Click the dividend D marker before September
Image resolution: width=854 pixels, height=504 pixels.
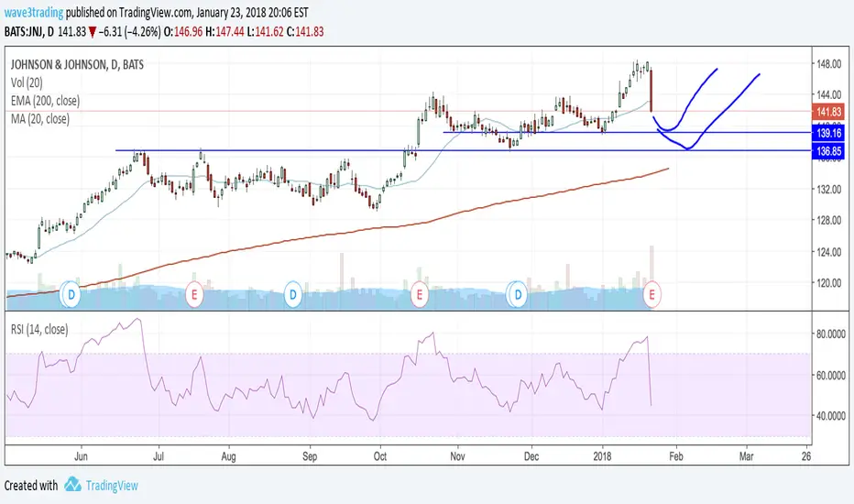click(x=293, y=295)
